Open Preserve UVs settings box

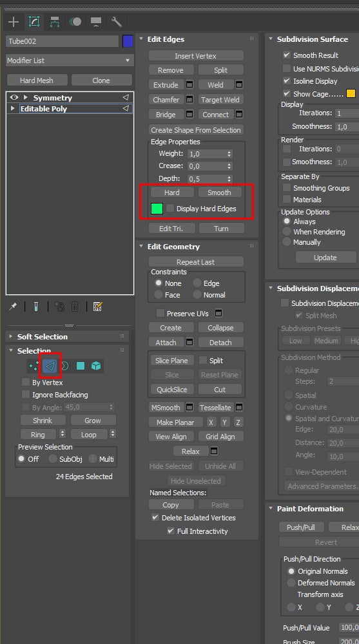218,314
